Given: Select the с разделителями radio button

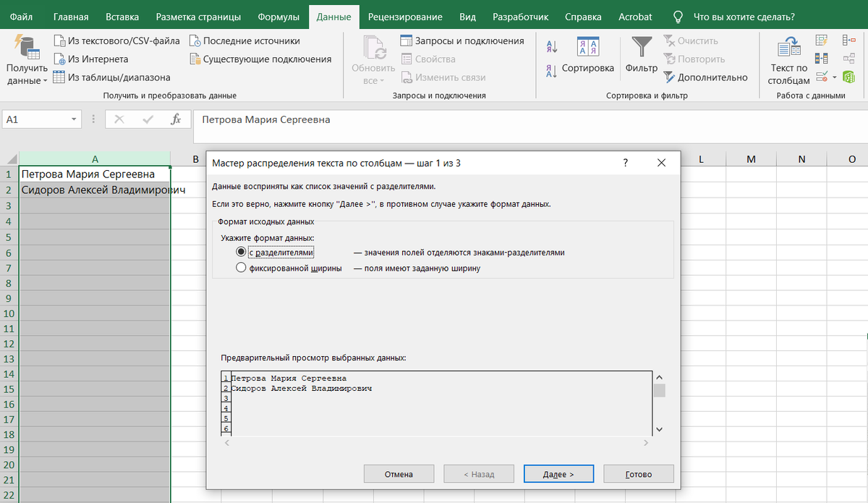Looking at the screenshot, I should coord(242,253).
